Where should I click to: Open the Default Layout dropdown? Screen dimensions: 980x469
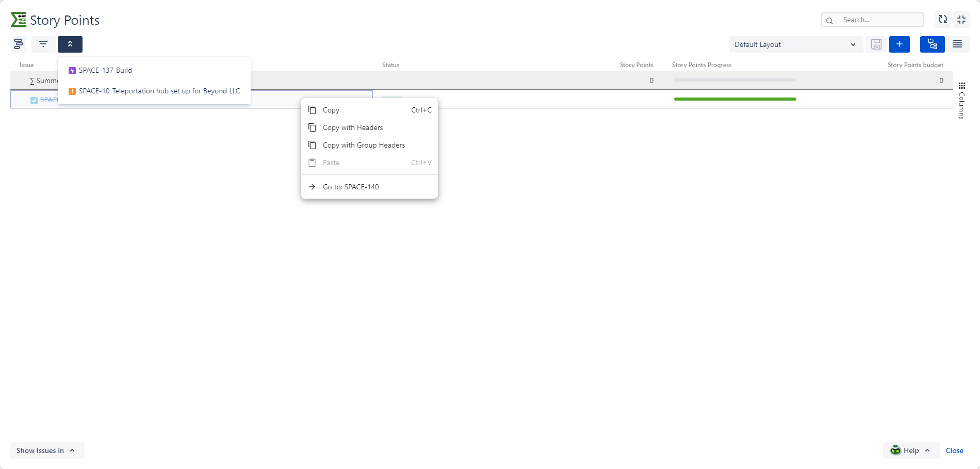[795, 44]
